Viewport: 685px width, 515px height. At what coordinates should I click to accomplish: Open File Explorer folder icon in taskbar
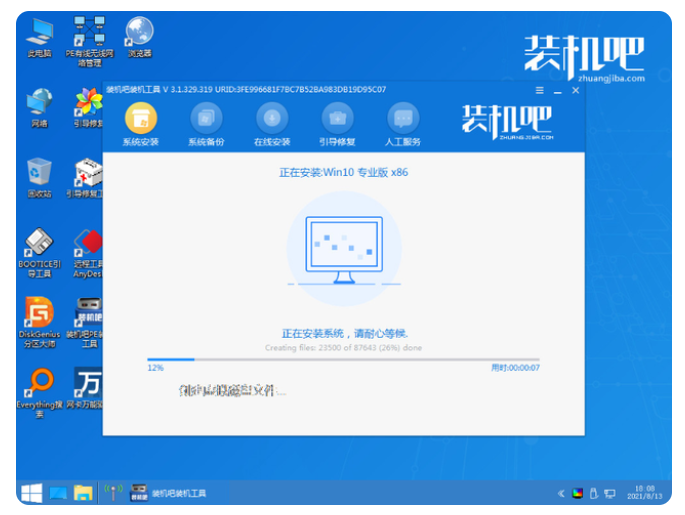point(83,492)
